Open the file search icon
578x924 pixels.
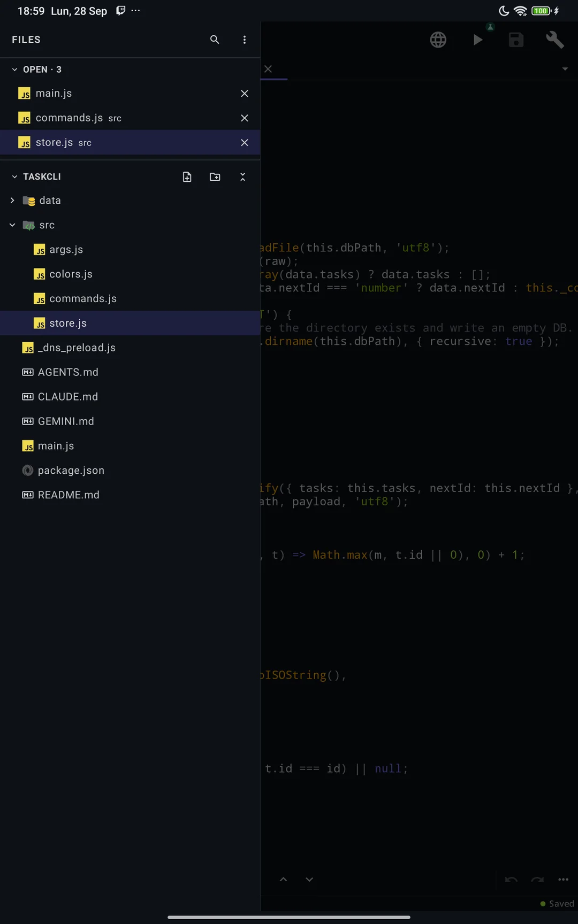pyautogui.click(x=215, y=40)
